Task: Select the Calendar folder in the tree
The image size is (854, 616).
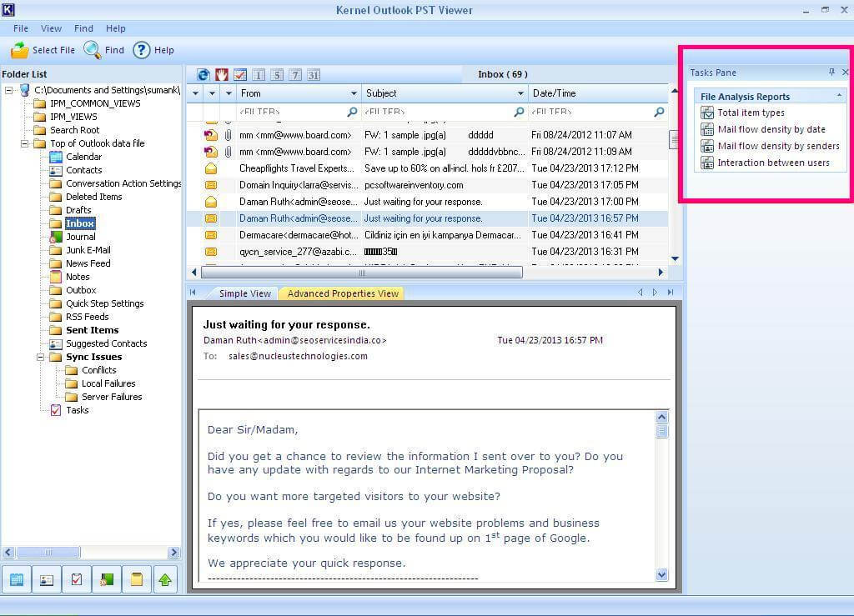Action: (84, 157)
